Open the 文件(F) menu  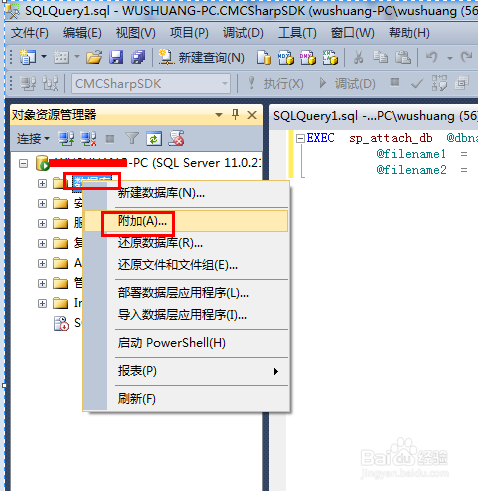point(30,33)
